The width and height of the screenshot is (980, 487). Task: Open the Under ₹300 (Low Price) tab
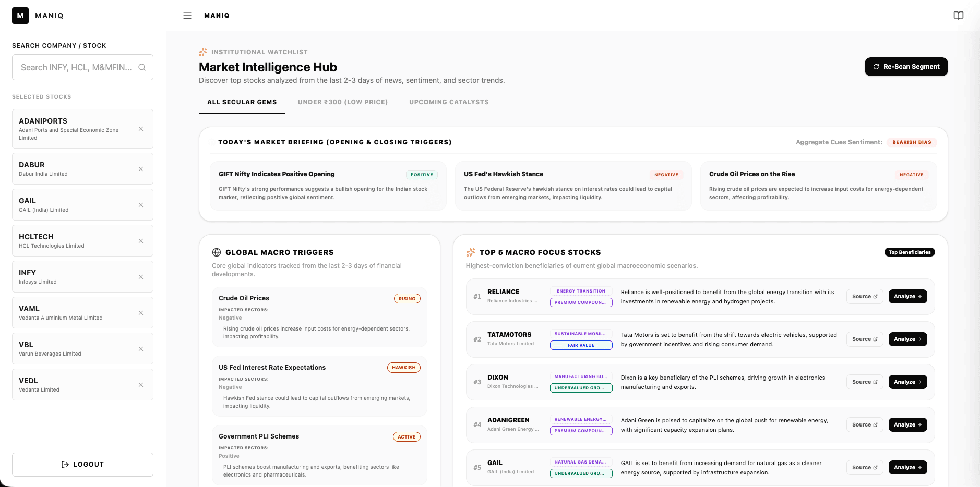pyautogui.click(x=343, y=102)
